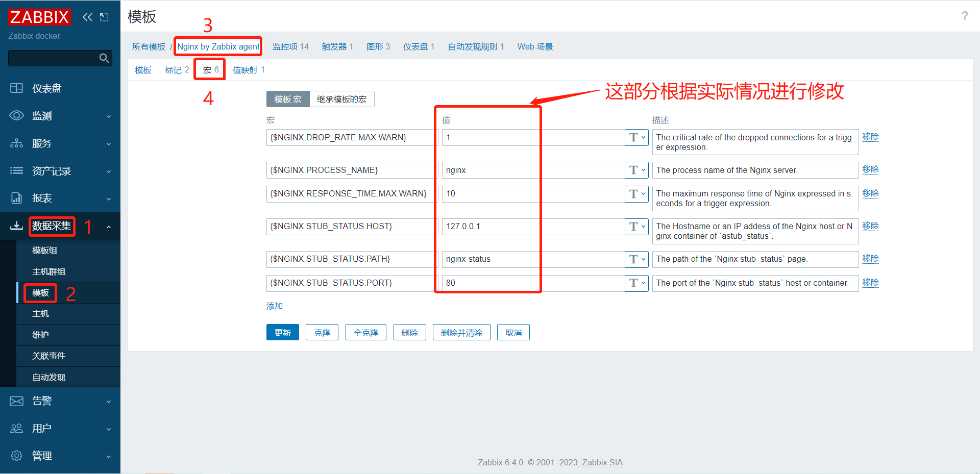Open 监控项 14 link
Screen dimensions: 980x474
(290, 46)
